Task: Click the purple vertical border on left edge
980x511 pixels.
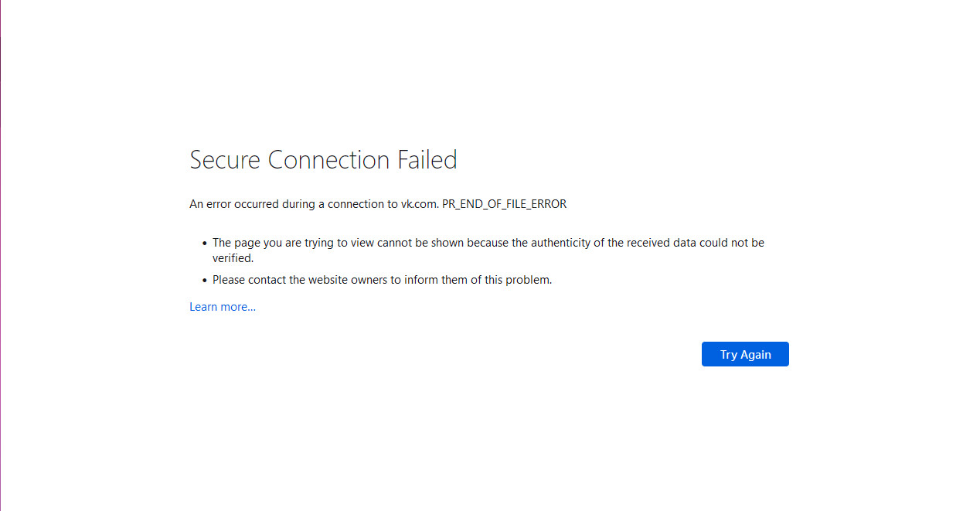Action: [1, 255]
